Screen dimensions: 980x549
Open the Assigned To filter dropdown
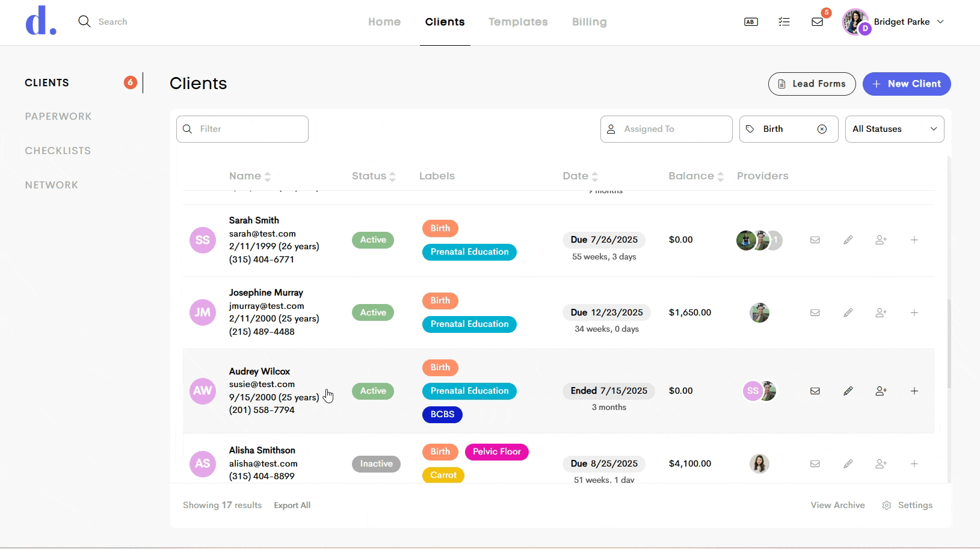[667, 129]
